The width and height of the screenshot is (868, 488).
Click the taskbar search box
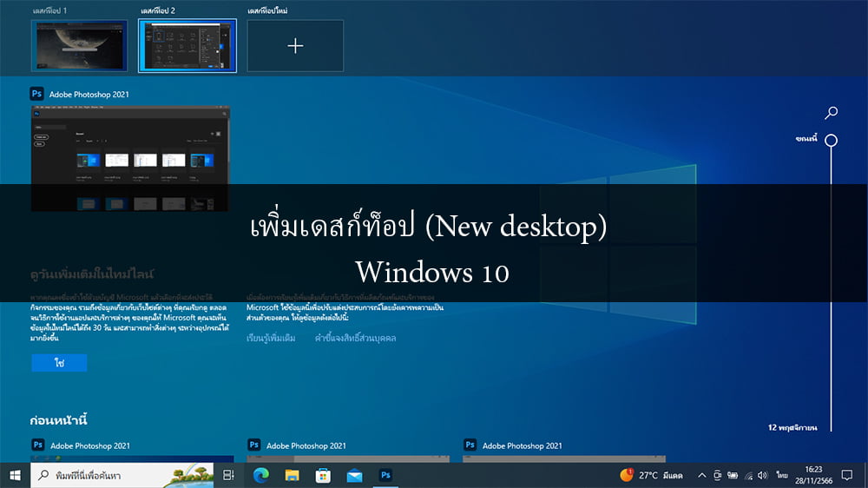[122, 475]
